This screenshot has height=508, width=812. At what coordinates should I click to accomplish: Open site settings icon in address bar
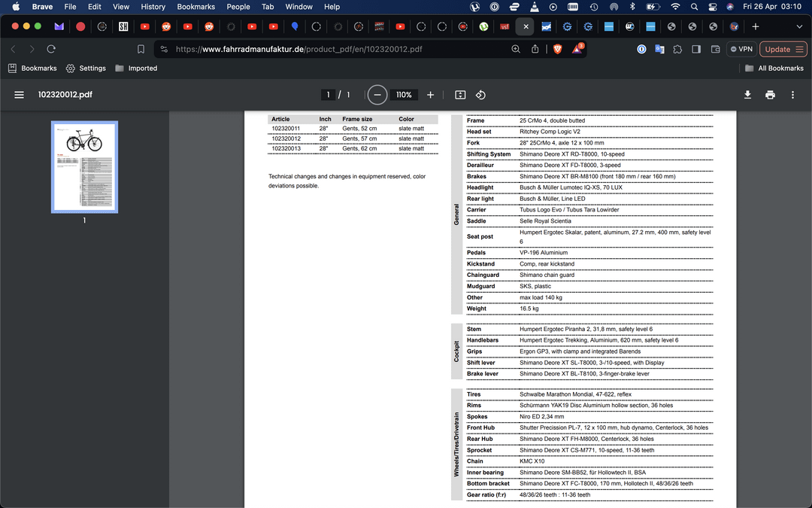(x=164, y=49)
